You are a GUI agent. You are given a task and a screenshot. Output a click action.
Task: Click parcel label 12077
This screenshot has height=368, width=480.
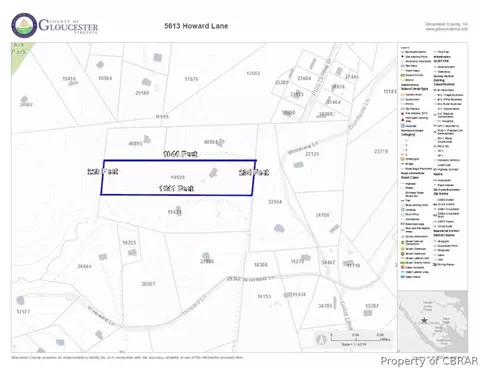pyautogui.click(x=23, y=311)
